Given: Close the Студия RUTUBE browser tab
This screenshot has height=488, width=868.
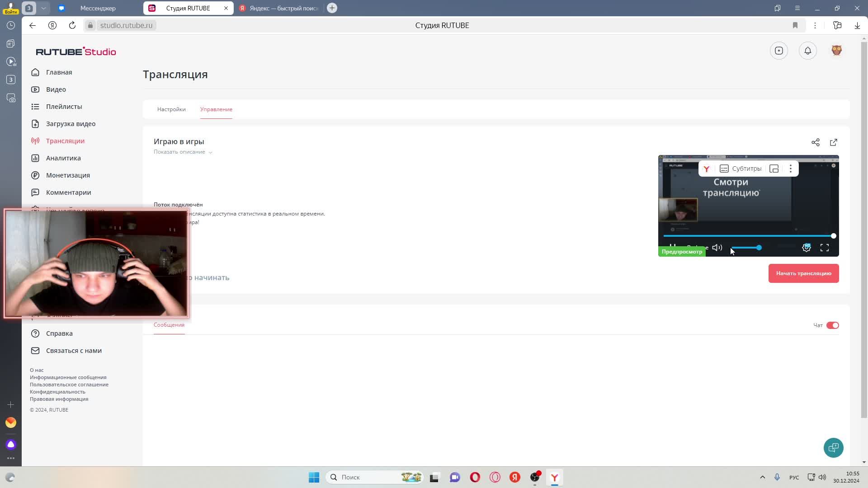Looking at the screenshot, I should click(x=226, y=8).
